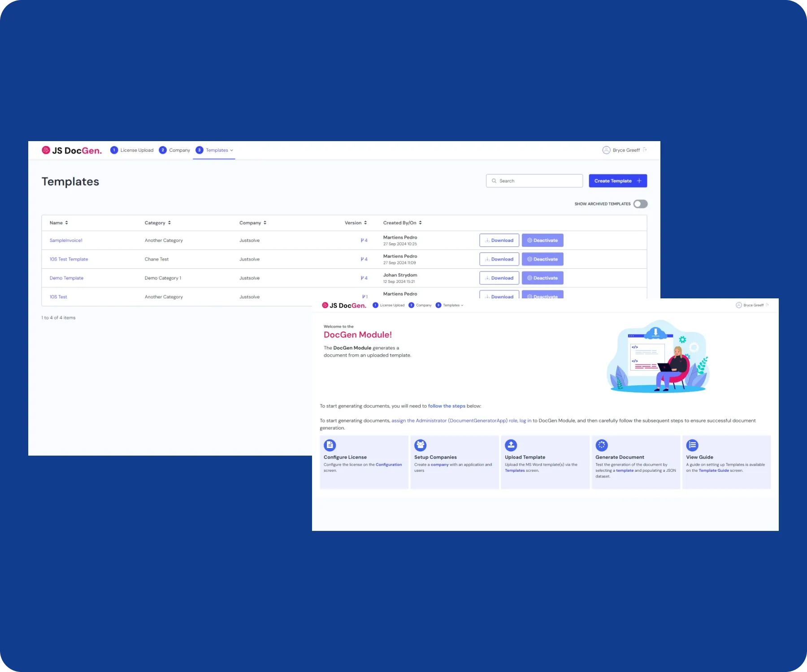Click the follow the steps link
This screenshot has height=672, width=807.
pyautogui.click(x=447, y=406)
